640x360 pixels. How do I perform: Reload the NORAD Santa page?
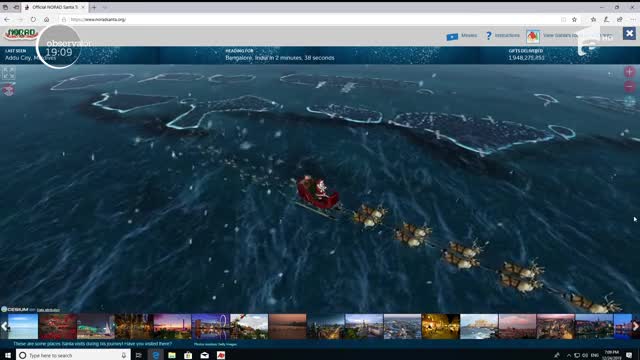pos(33,19)
